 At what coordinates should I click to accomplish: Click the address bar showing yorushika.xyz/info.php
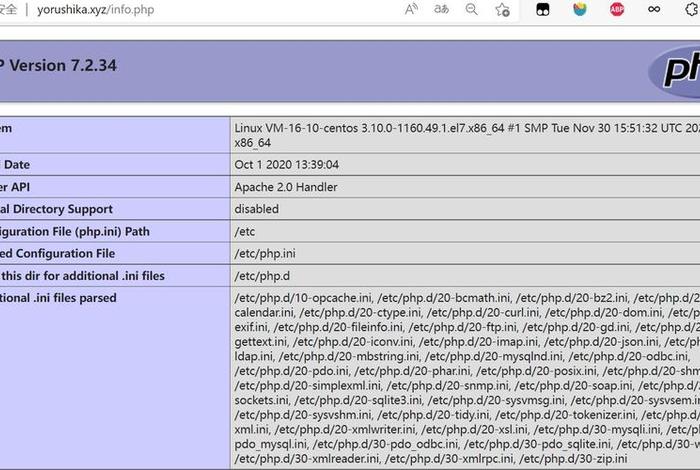(x=96, y=9)
